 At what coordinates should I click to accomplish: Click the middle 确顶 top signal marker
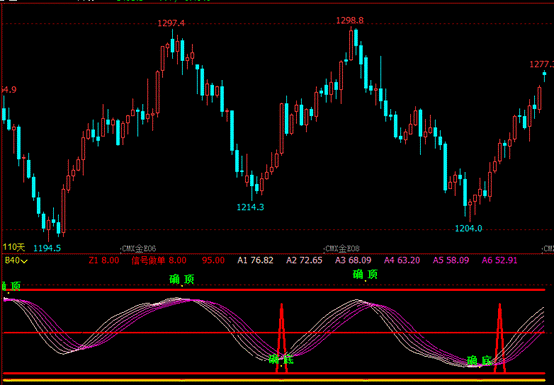pyautogui.click(x=182, y=279)
